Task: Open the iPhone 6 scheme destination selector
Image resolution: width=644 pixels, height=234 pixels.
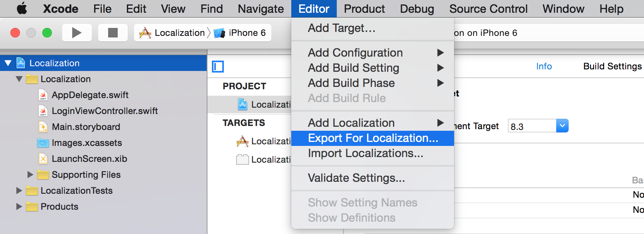Action: 239,32
